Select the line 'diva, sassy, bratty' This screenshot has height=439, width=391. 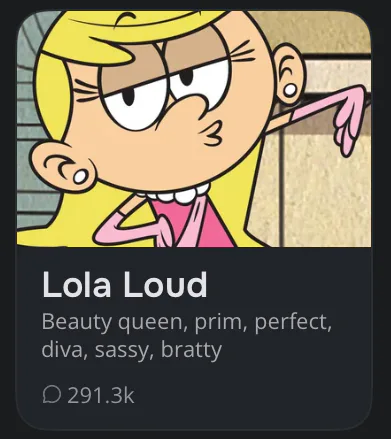[132, 350]
